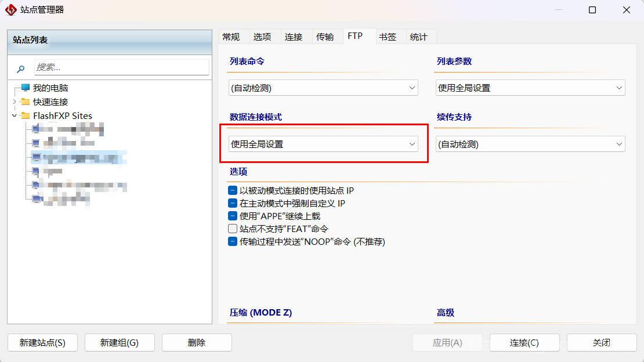Click the 搜索 search input field

pos(122,67)
